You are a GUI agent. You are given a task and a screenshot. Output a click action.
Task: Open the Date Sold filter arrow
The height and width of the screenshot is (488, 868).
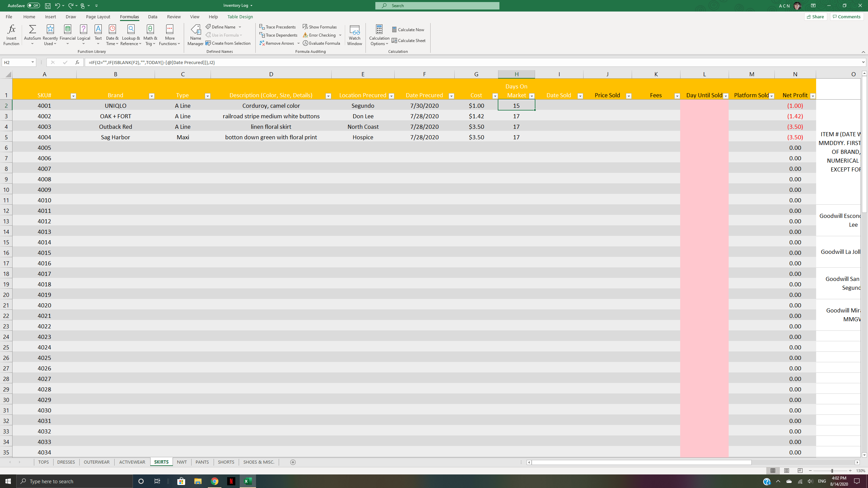(x=580, y=96)
